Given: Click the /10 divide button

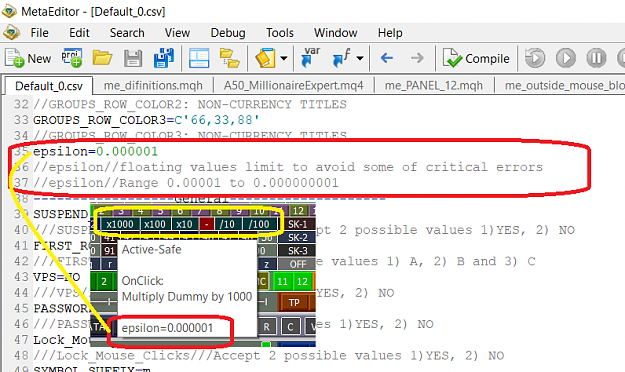Looking at the screenshot, I should pyautogui.click(x=227, y=224).
